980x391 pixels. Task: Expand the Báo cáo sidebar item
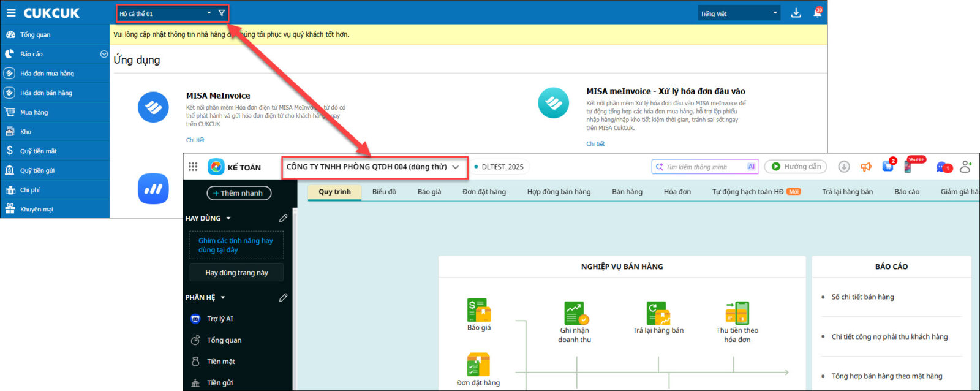[104, 54]
